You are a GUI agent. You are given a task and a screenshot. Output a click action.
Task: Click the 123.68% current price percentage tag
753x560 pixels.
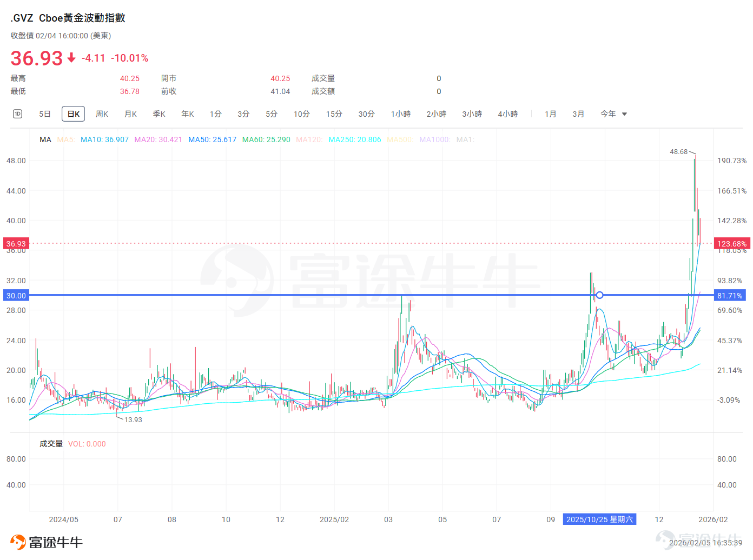(x=732, y=243)
